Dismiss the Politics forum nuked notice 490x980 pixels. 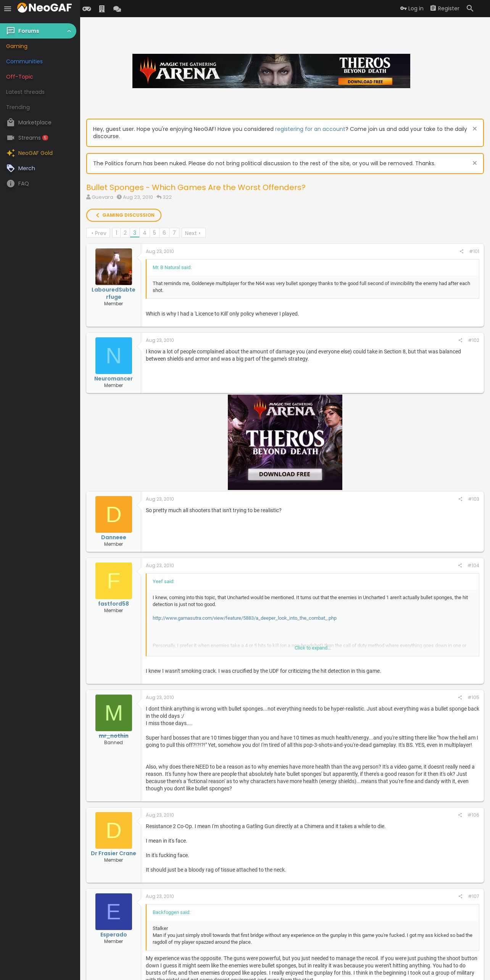tap(475, 163)
